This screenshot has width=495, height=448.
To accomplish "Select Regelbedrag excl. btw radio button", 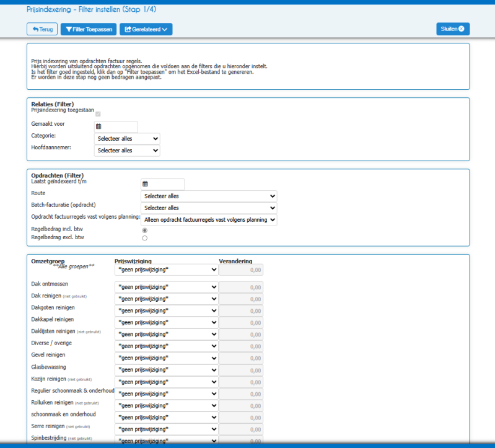I will pos(144,238).
